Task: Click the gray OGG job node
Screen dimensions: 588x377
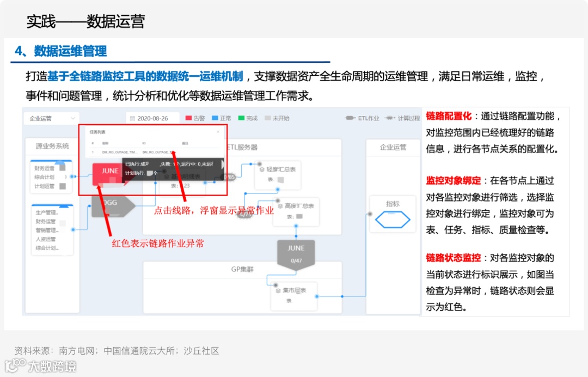Action: click(x=113, y=205)
